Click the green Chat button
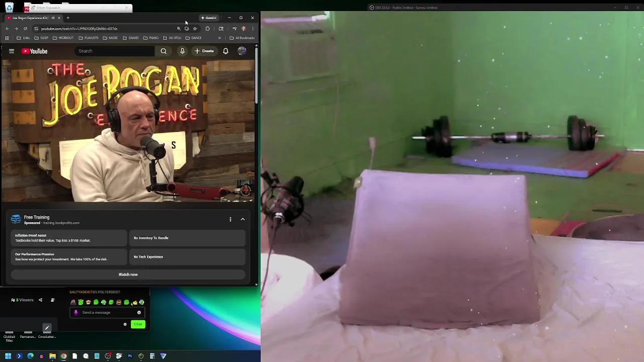644x362 pixels. tap(138, 324)
